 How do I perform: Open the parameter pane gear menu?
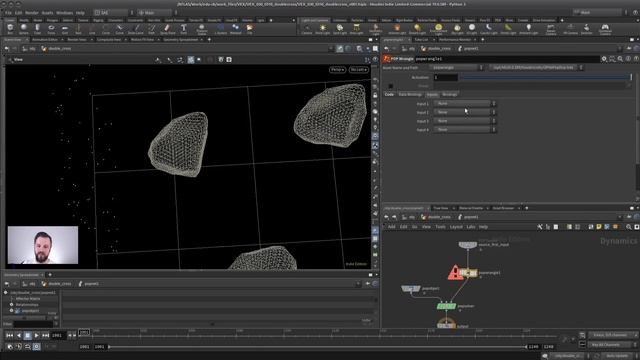click(604, 59)
